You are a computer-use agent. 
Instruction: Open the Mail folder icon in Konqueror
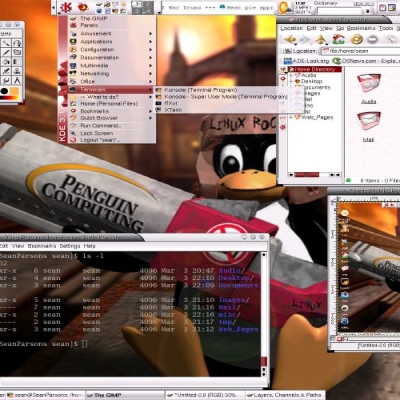pos(369,121)
